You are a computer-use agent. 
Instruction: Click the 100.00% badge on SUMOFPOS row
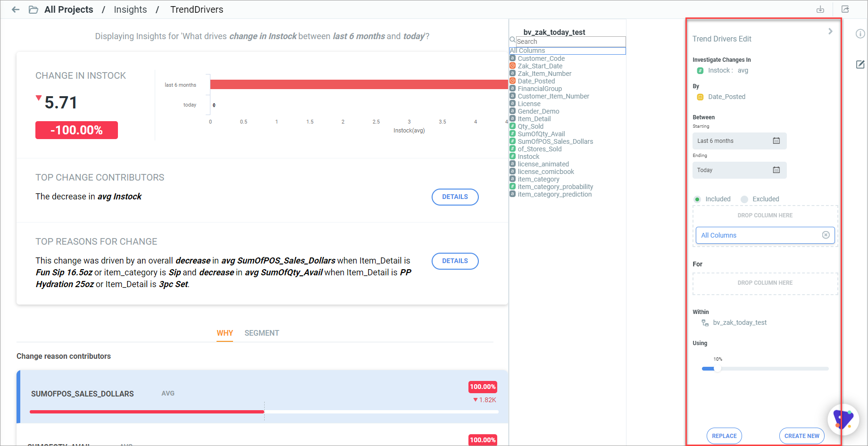[483, 387]
